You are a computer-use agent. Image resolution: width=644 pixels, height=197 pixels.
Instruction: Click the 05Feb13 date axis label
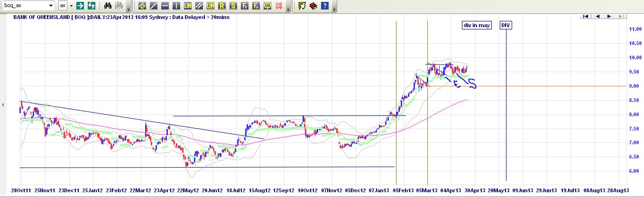(x=403, y=190)
